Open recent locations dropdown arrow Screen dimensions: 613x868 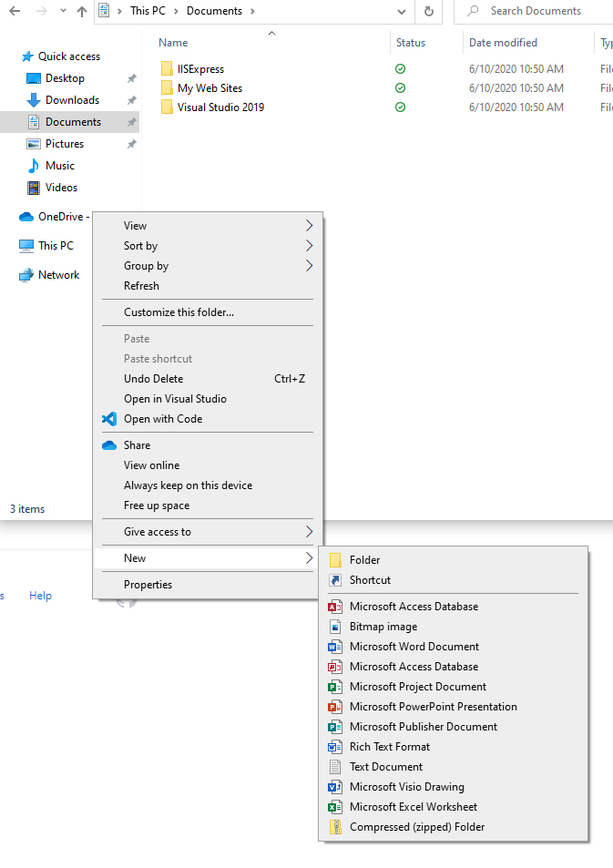tap(63, 11)
